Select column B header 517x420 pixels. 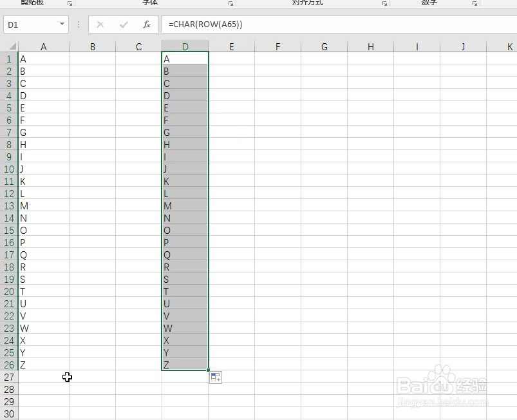click(x=93, y=46)
